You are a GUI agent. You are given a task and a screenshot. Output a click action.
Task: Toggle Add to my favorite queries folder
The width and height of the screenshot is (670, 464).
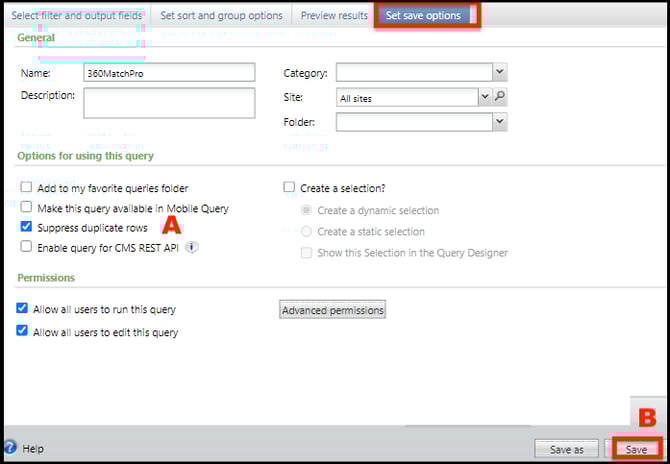click(x=26, y=188)
